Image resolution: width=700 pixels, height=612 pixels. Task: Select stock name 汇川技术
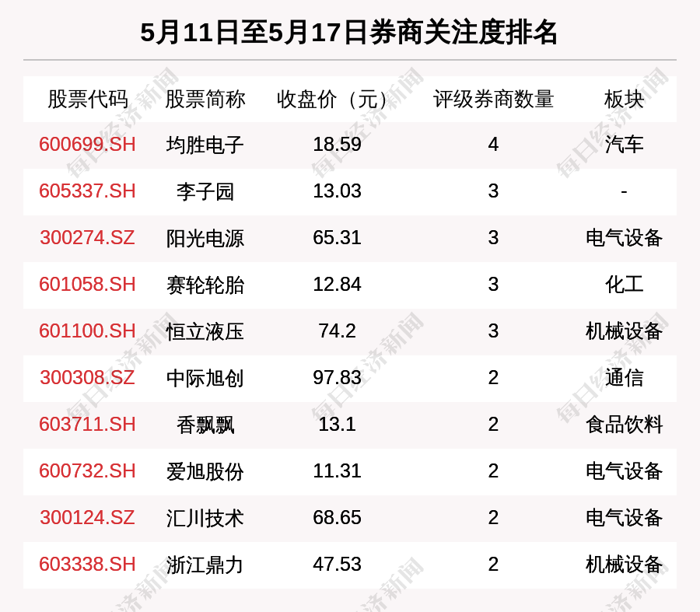[205, 518]
